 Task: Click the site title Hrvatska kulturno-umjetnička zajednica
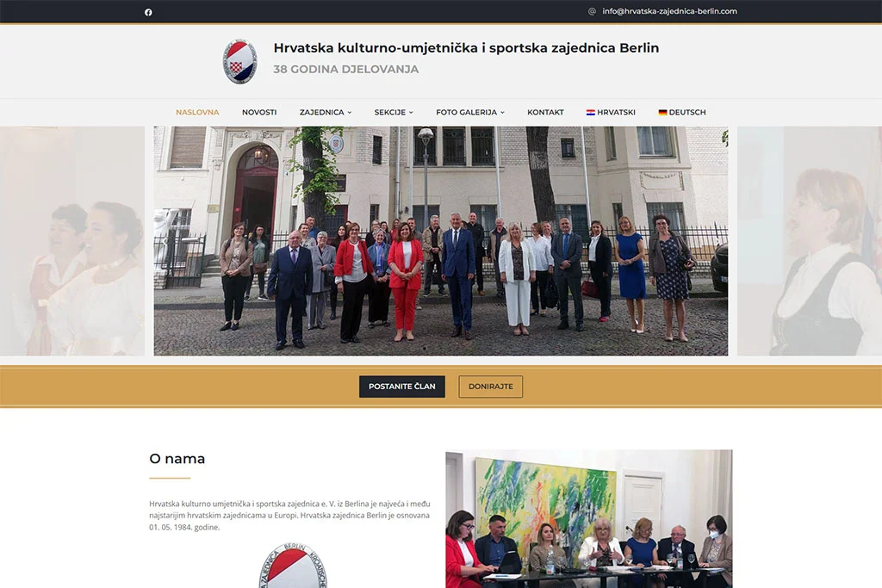pos(466,48)
